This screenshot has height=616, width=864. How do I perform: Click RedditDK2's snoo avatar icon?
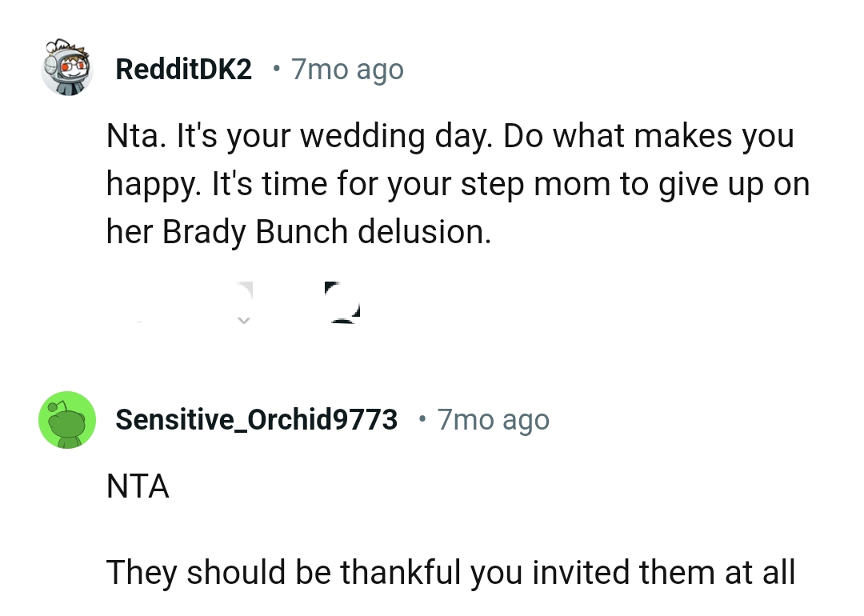point(67,69)
